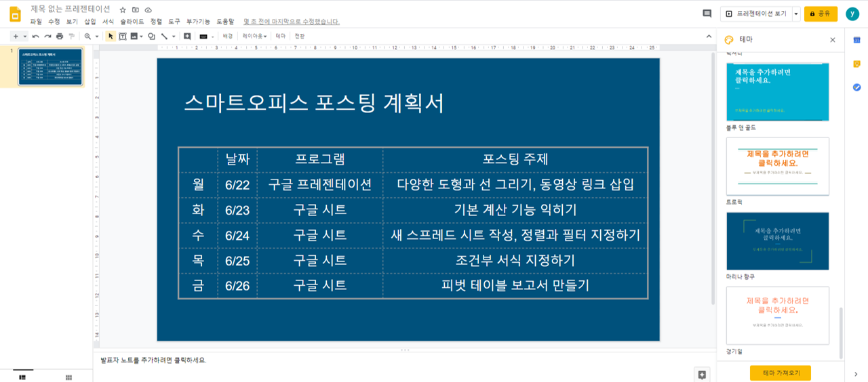
Task: Switch to filmstrip view icon
Action: [22, 377]
